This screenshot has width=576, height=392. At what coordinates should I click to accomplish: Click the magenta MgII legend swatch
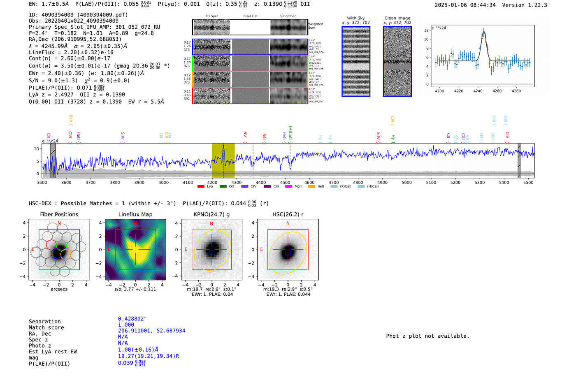coord(288,186)
